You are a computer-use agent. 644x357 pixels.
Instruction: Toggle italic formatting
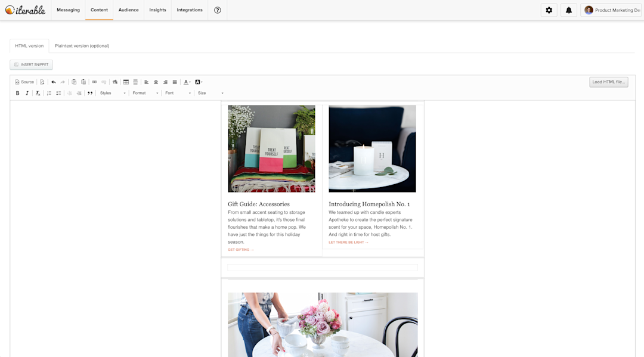(x=27, y=93)
